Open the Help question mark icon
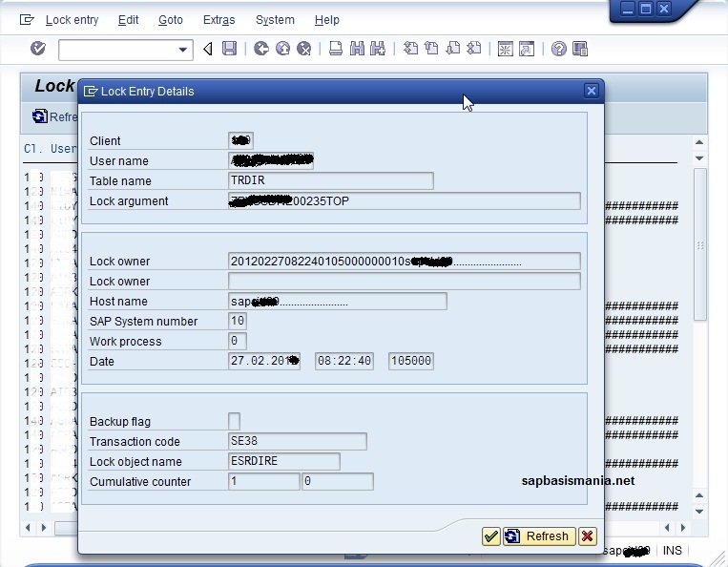Viewport: 728px width, 567px height. 558,49
